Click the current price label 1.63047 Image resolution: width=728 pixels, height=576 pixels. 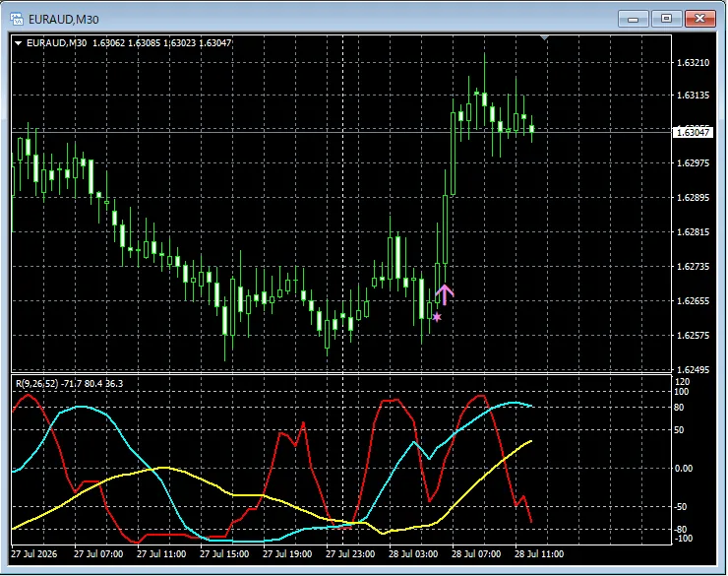click(x=693, y=133)
